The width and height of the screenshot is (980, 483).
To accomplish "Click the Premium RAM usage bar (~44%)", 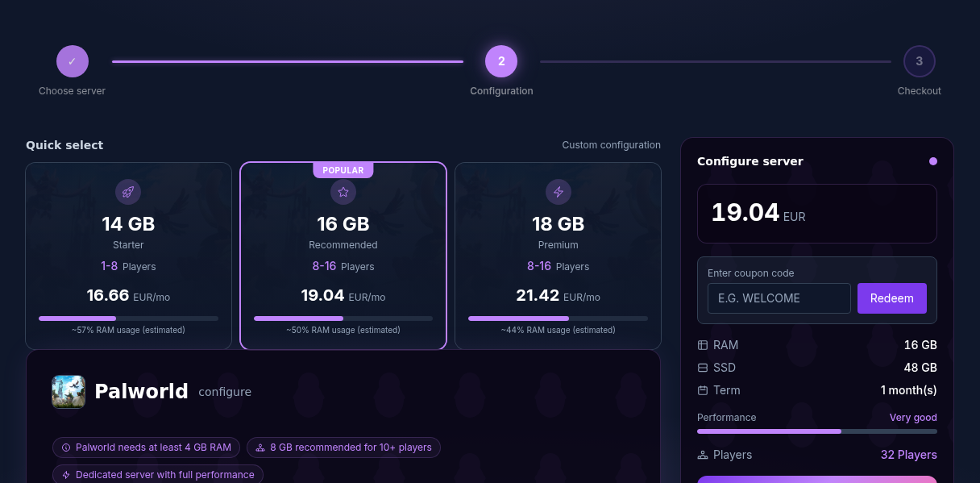I will point(559,319).
